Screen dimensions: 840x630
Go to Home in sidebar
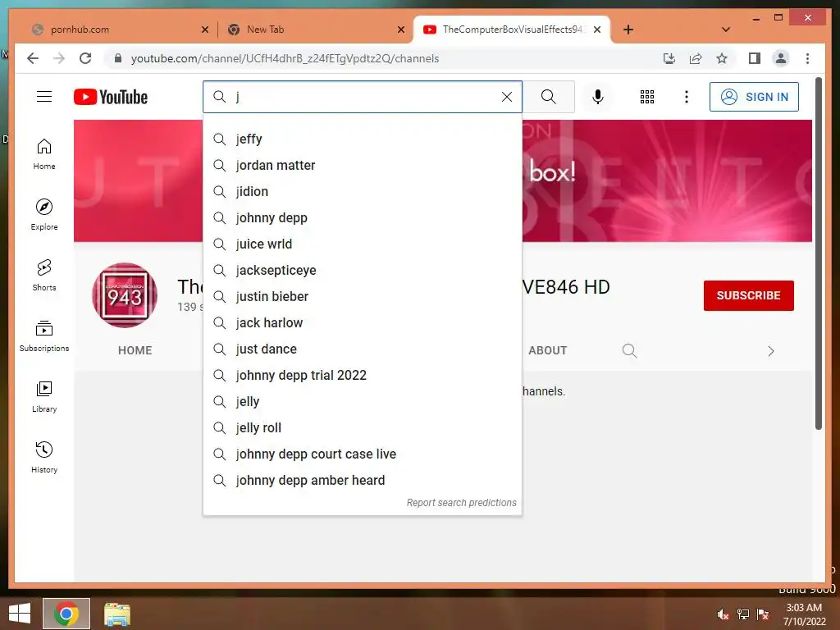click(x=44, y=154)
